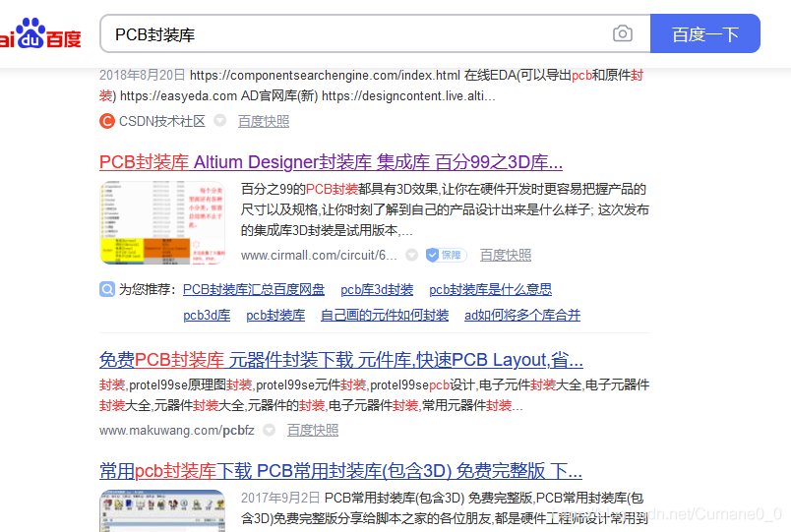Click the Altium Designer result thumbnail
The width and height of the screenshot is (791, 532).
point(162,222)
